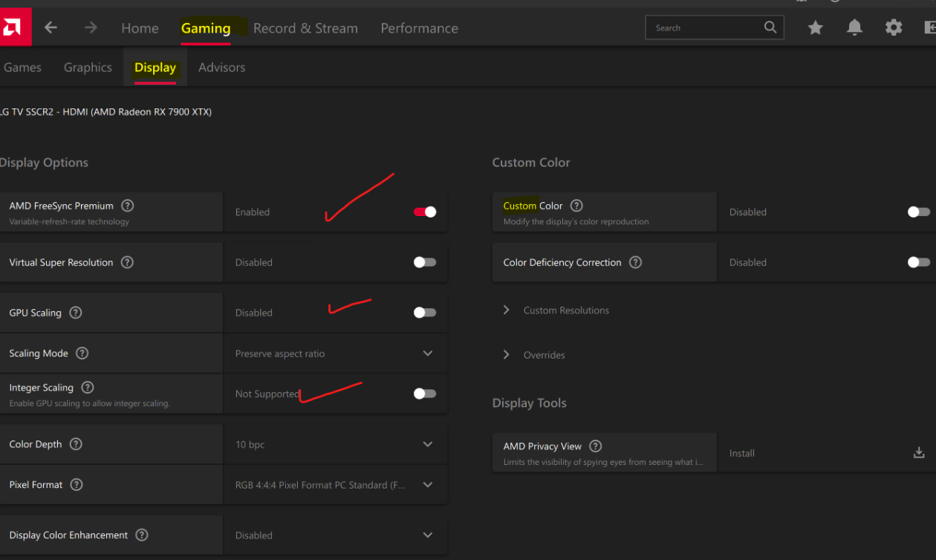Open notifications with the bell icon
Image resolution: width=936 pixels, height=560 pixels.
tap(854, 27)
